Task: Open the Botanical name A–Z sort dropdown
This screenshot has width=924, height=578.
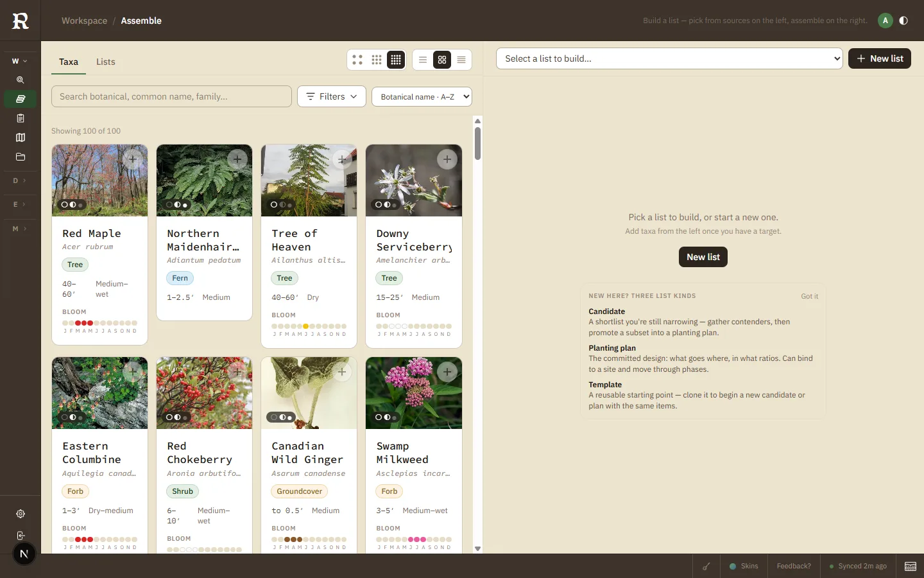Action: tap(422, 97)
